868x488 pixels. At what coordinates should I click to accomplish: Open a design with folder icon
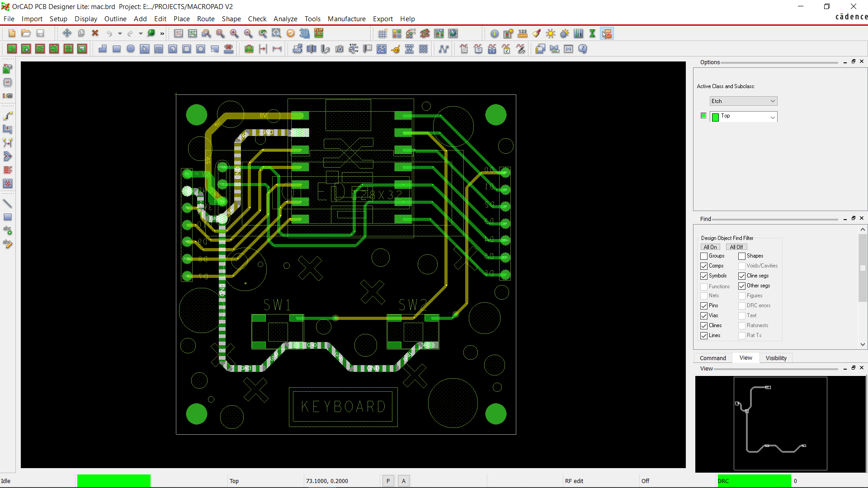coord(26,33)
